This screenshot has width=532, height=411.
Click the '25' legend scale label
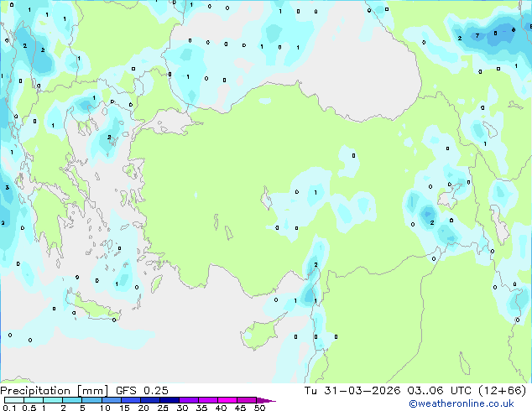click(163, 408)
